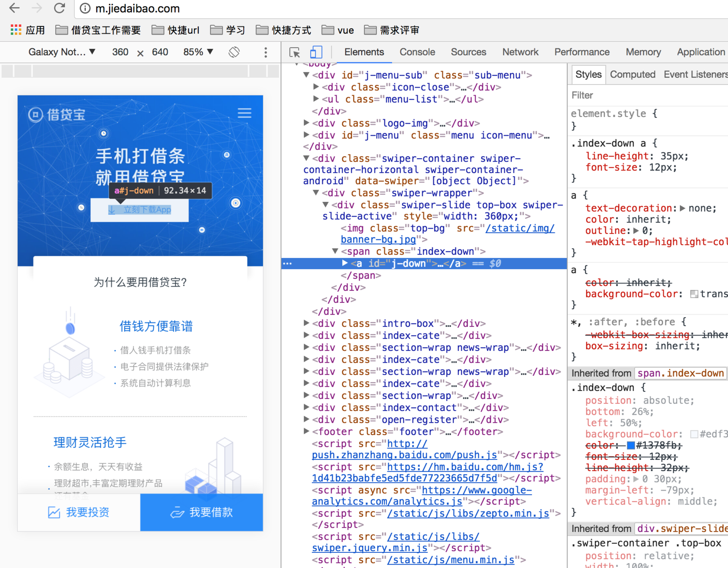
Task: Click the ellipsis beside selected DOM node
Action: (288, 263)
